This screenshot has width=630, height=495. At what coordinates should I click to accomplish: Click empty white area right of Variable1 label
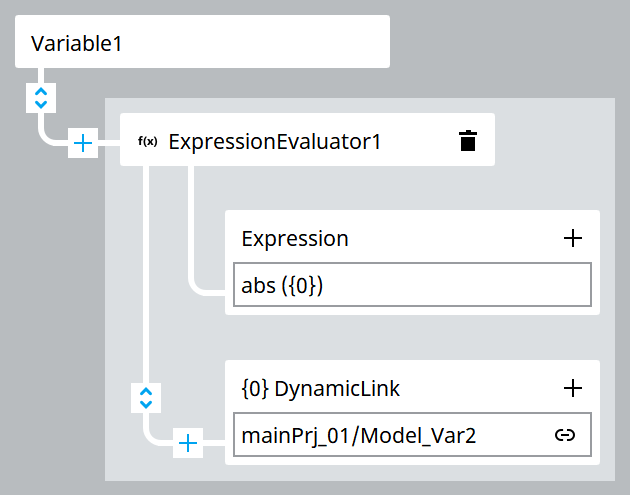click(x=280, y=42)
